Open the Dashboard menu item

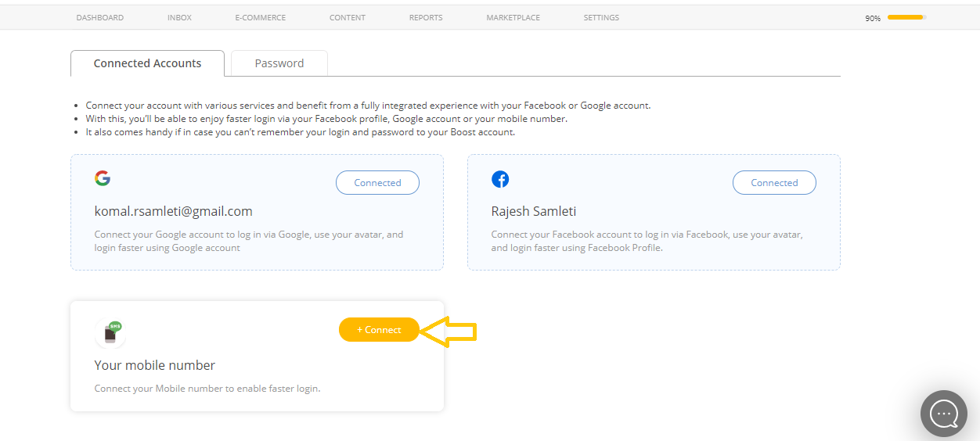coord(99,17)
